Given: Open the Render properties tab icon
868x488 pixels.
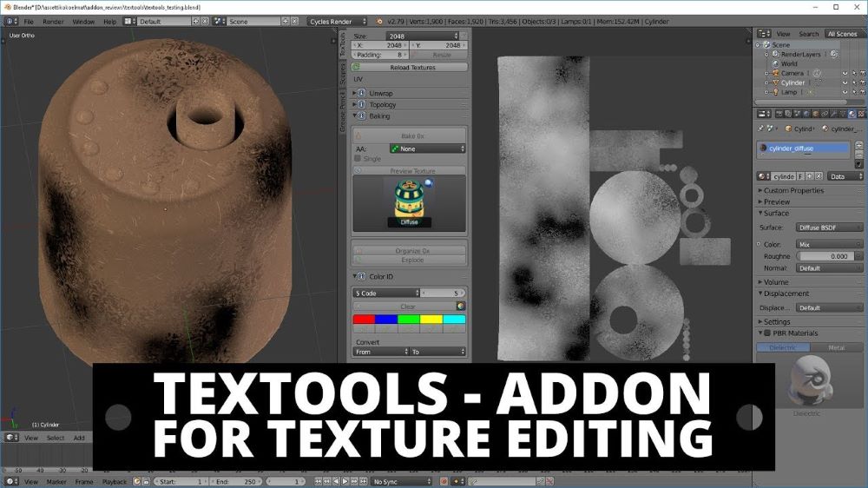Looking at the screenshot, I should pos(779,114).
